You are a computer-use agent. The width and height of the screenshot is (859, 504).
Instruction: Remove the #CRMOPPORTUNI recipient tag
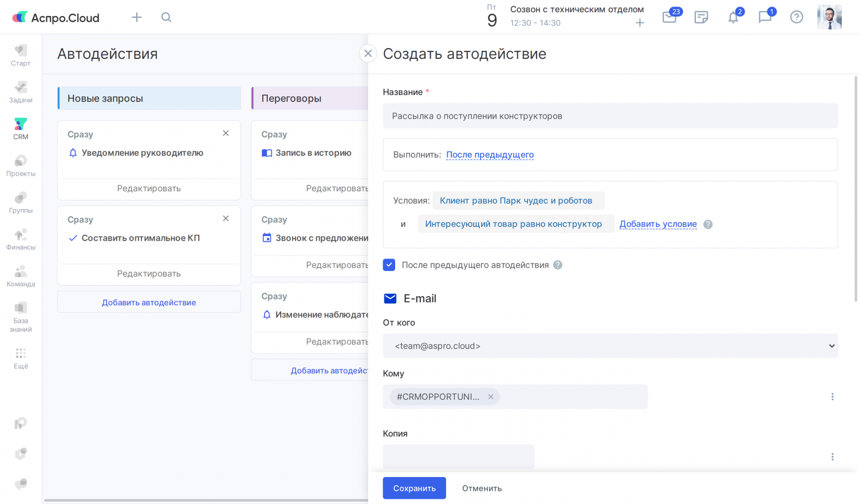491,397
